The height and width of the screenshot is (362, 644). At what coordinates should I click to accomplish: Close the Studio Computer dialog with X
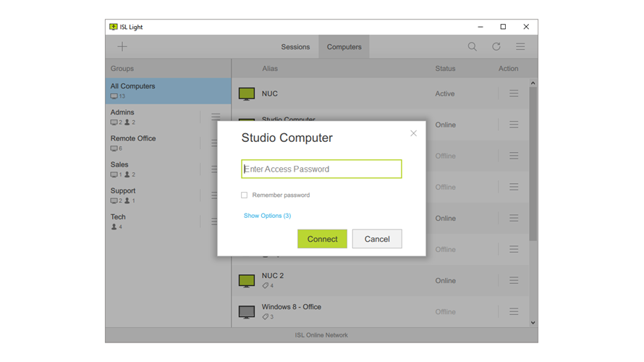(x=413, y=133)
